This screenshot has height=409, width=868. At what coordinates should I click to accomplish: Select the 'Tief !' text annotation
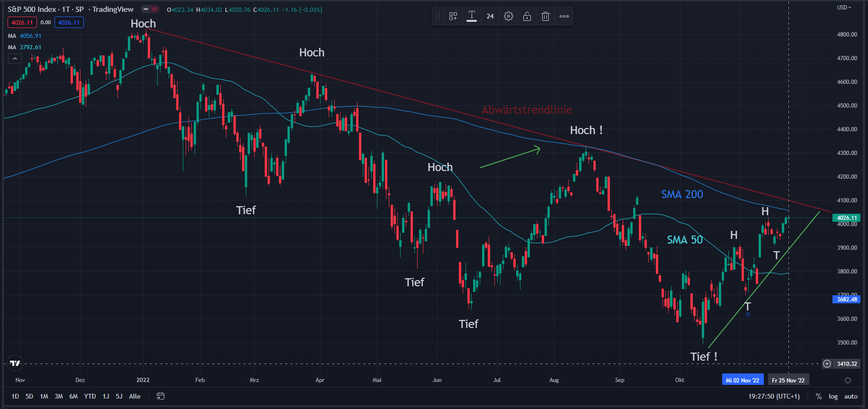pos(704,356)
